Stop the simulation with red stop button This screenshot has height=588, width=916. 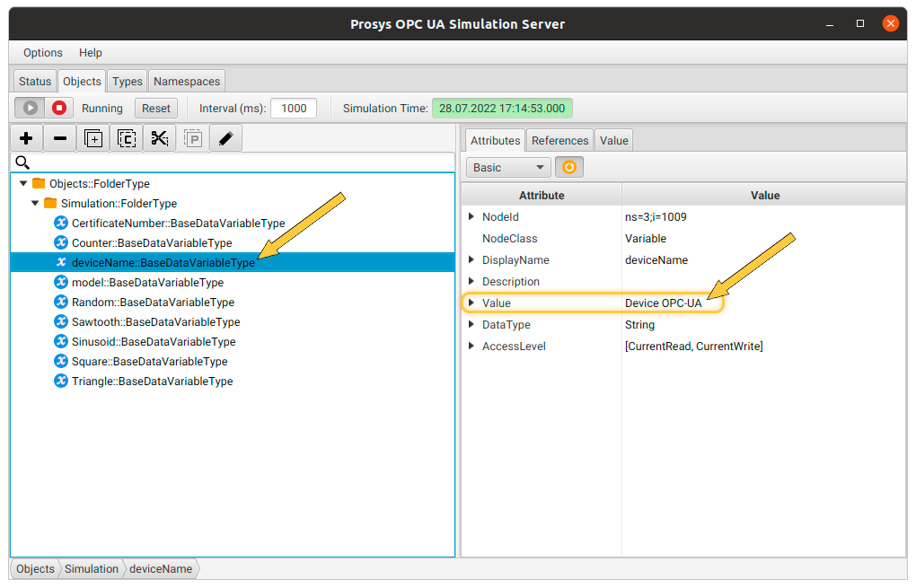click(59, 108)
